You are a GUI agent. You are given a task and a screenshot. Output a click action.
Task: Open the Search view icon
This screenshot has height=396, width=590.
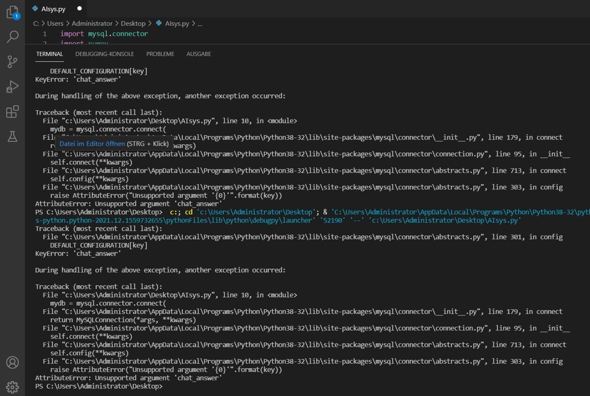pyautogui.click(x=12, y=37)
